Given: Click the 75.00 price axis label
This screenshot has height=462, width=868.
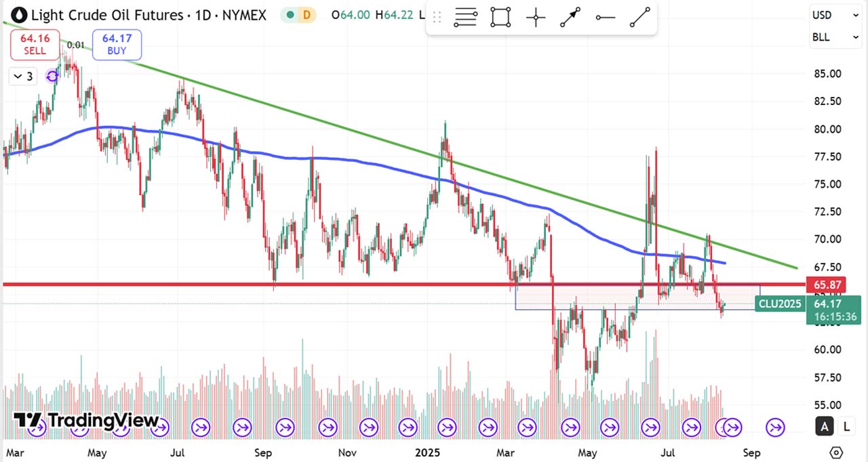Looking at the screenshot, I should coord(828,184).
